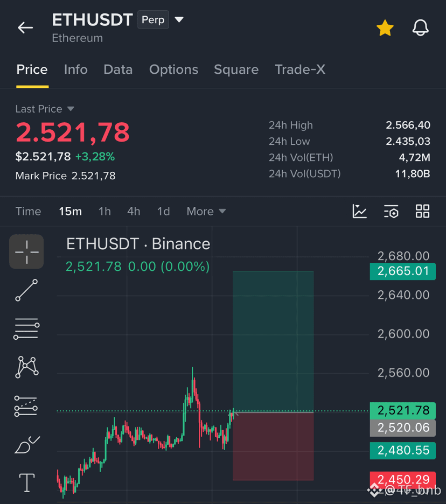Click the 24h Vol(ETH) value 4,72M
Viewport: 446px width, 504px height.
click(414, 157)
